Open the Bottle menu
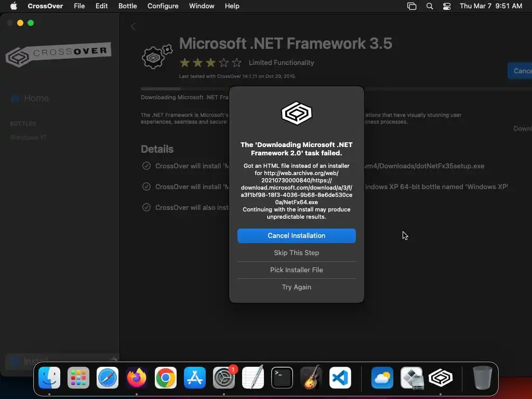532x399 pixels. [128, 6]
